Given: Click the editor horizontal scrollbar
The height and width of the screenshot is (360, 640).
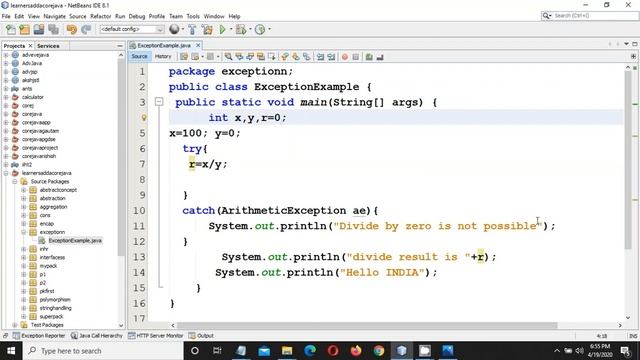Looking at the screenshot, I should 367,325.
